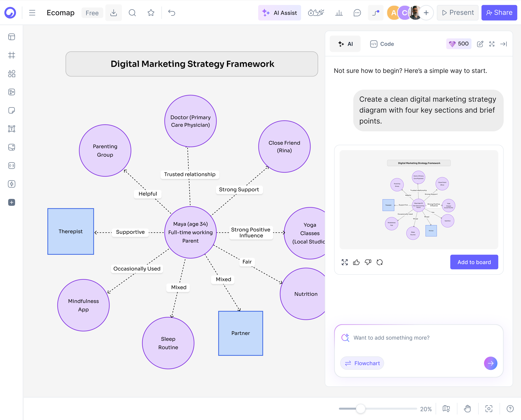
Task: Click the Present button
Action: [457, 13]
